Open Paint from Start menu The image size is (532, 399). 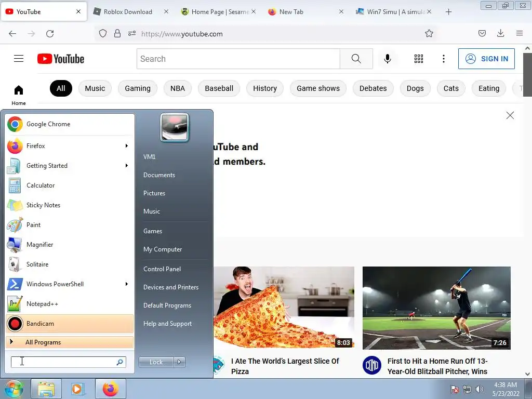tap(70, 224)
